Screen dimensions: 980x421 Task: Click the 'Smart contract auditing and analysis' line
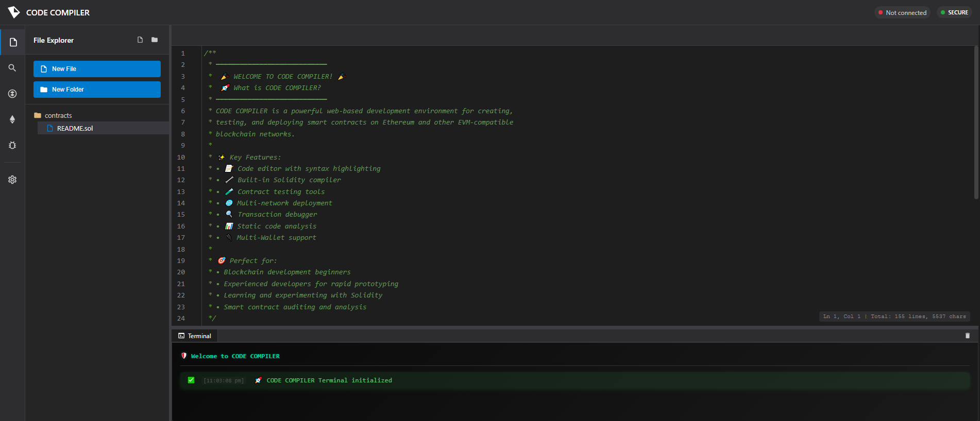pyautogui.click(x=295, y=307)
